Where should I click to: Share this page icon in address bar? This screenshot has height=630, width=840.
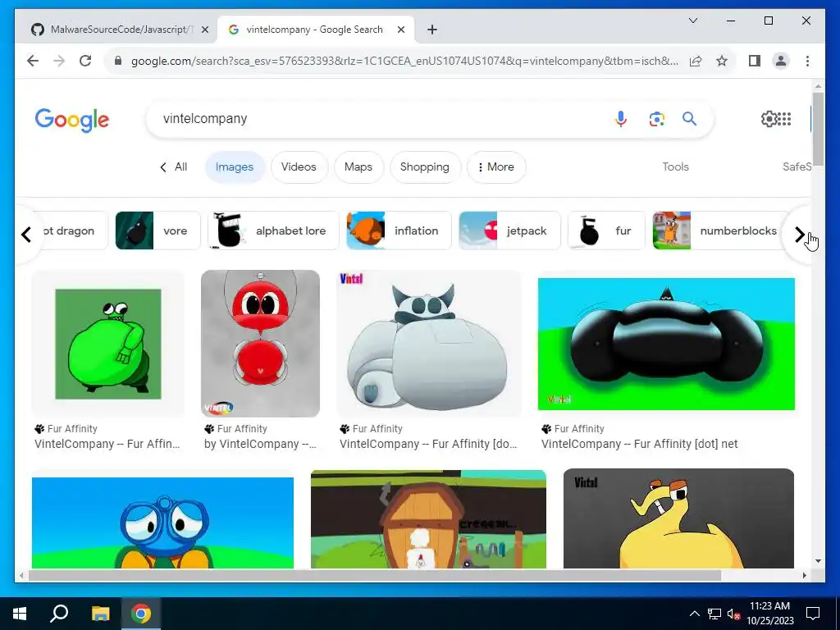[696, 61]
